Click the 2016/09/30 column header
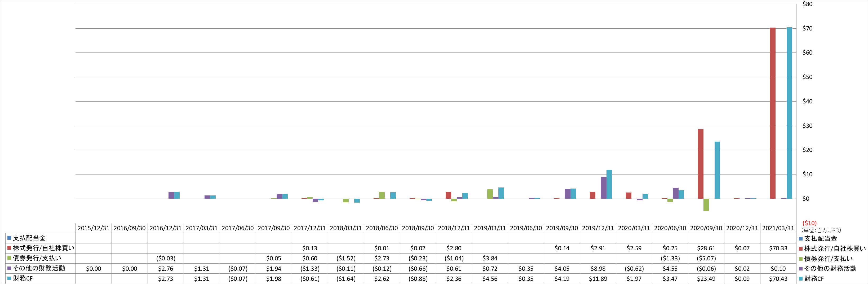Image resolution: width=868 pixels, height=284 pixels. (x=130, y=228)
